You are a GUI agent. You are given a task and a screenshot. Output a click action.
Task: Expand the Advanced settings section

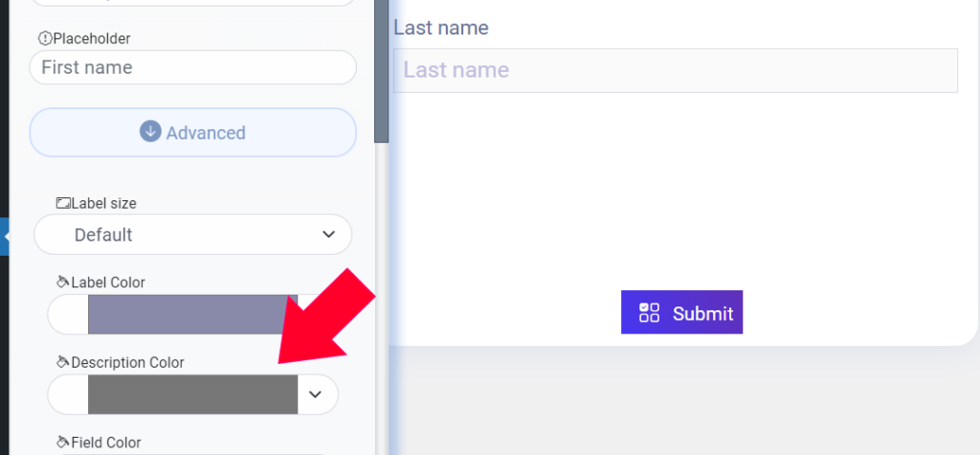[193, 132]
